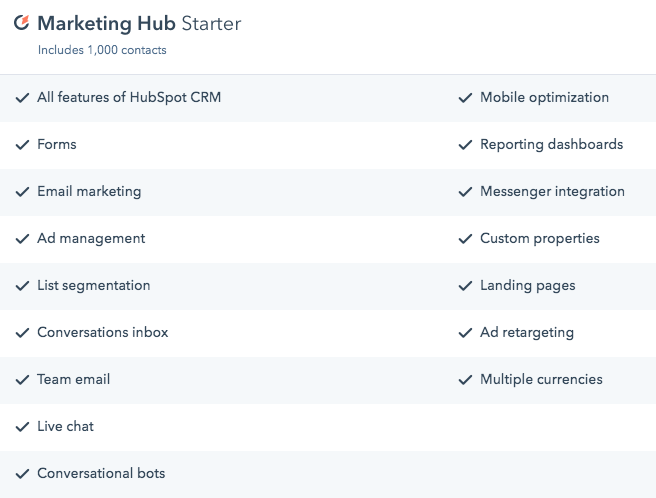This screenshot has width=656, height=498.
Task: Click the checkmark beside Ad management
Action: coord(22,239)
